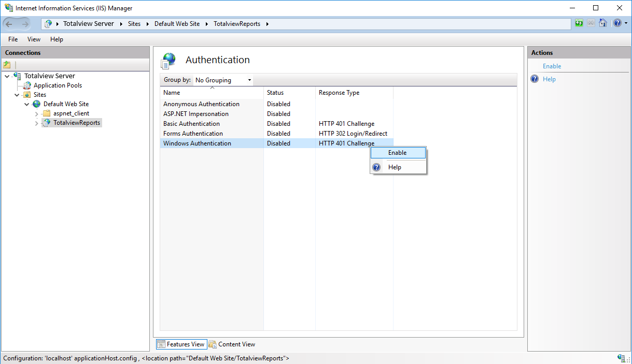This screenshot has width=632, height=364.
Task: Open the dropdown arrow beside the toolbar Help icon
Action: click(x=626, y=23)
